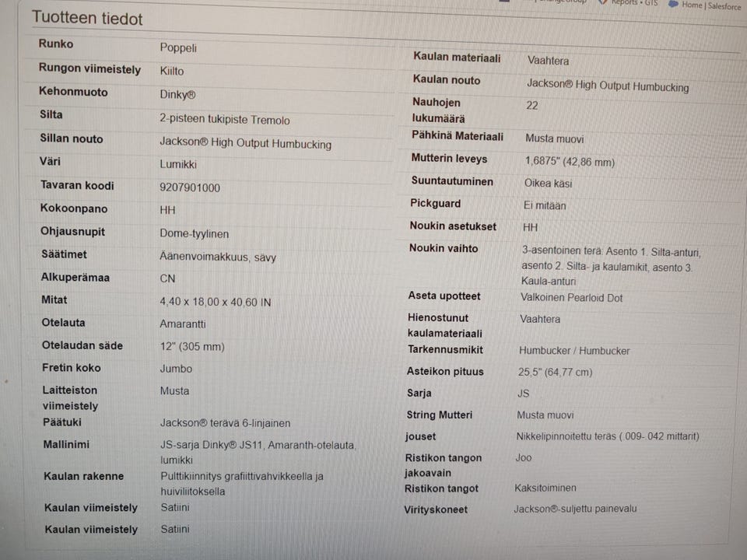Click the 'Fretin koko' label

[x=72, y=368]
